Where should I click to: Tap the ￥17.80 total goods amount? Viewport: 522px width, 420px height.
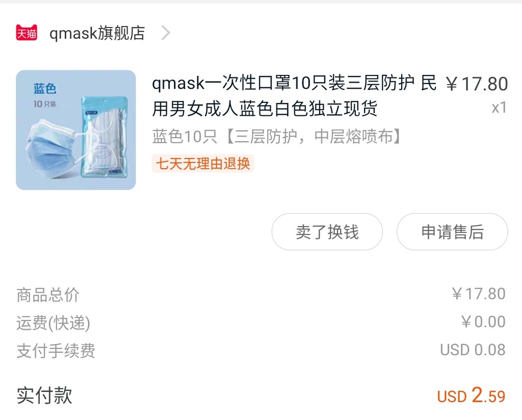point(479,294)
